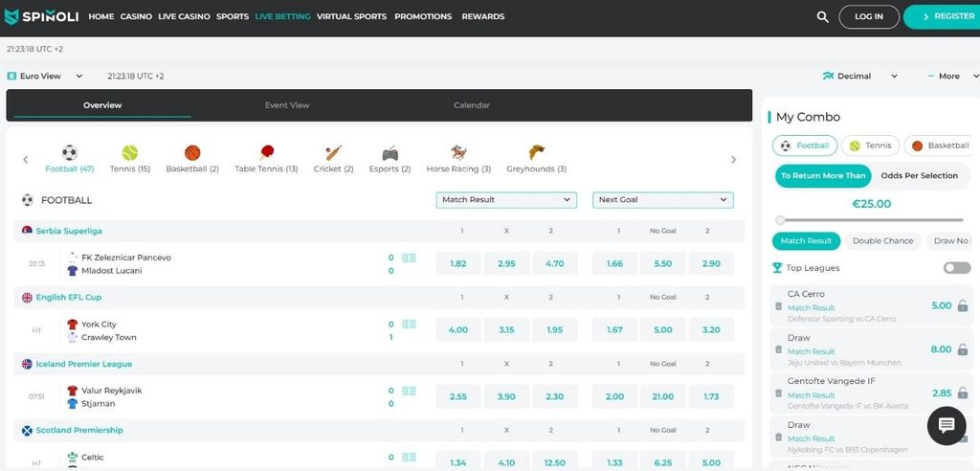Open the Next Goal market dropdown
The width and height of the screenshot is (980, 471).
(x=663, y=200)
